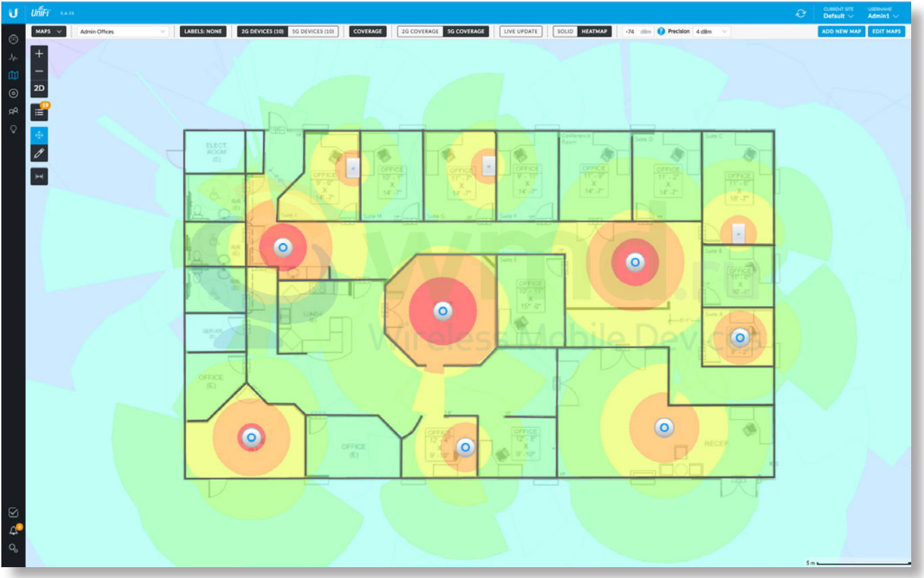Screen dimensions: 924x578
Task: Select the access point near Suite I corridor
Action: tap(283, 248)
